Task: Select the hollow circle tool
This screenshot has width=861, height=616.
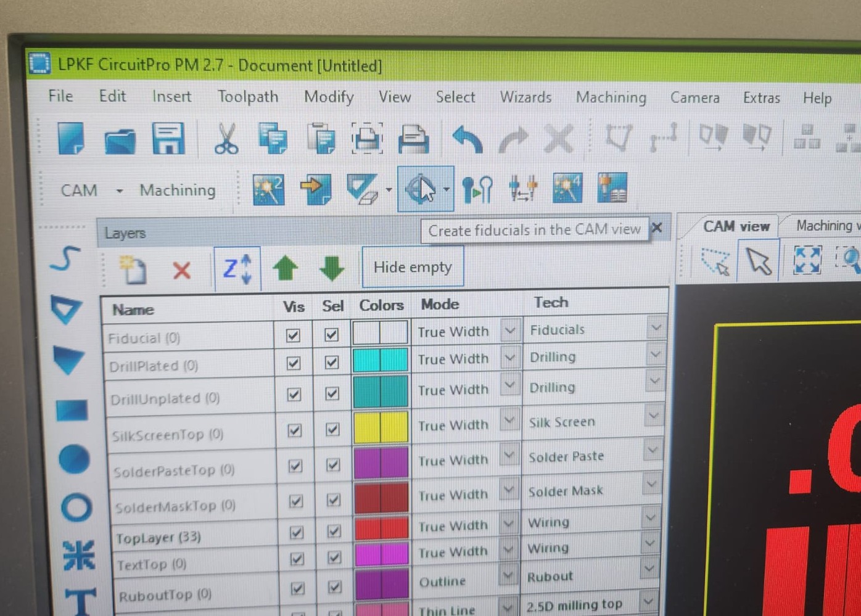Action: (77, 507)
